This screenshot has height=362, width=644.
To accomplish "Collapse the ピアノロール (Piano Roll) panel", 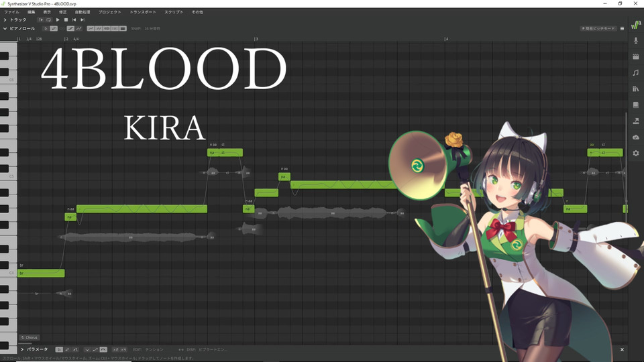I will [5, 29].
